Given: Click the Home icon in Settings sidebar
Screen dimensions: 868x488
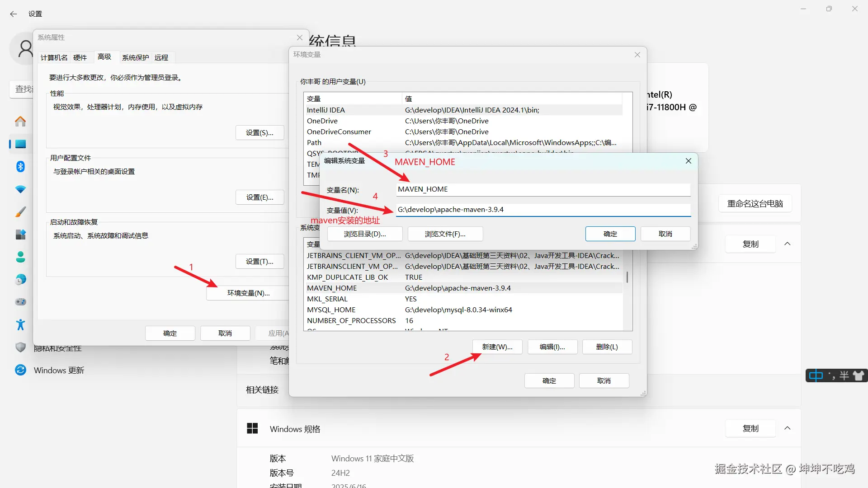Looking at the screenshot, I should (x=20, y=121).
